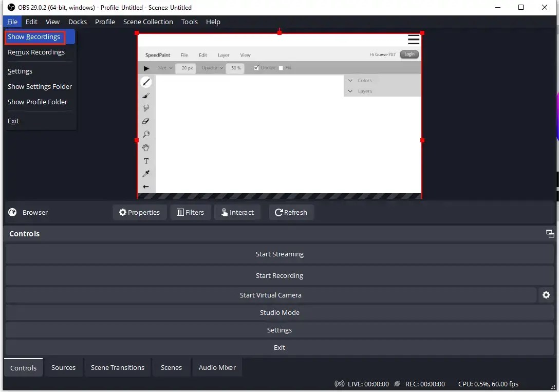
Task: Uncheck the Outline checkbox
Action: pyautogui.click(x=255, y=67)
